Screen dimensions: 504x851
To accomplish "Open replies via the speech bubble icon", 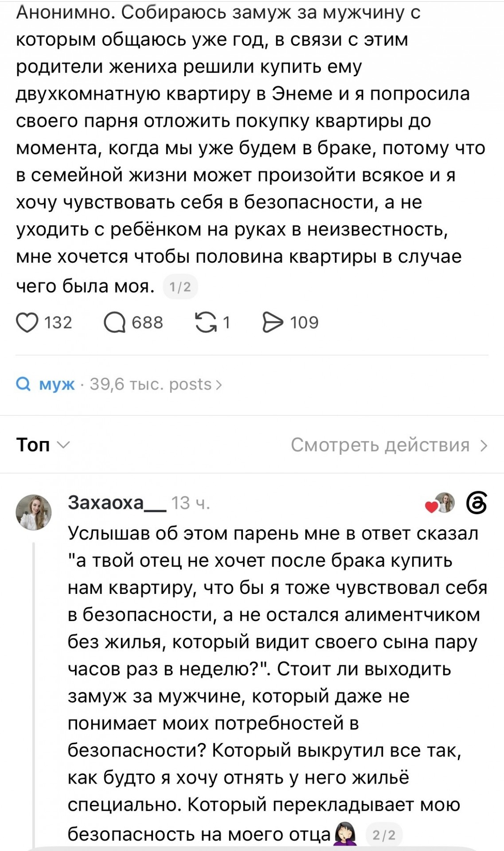I will [x=115, y=323].
